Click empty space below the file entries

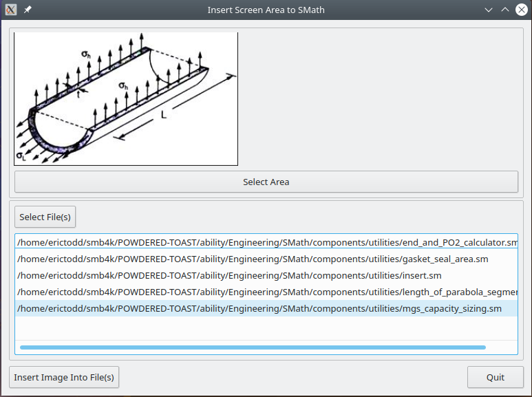266,328
